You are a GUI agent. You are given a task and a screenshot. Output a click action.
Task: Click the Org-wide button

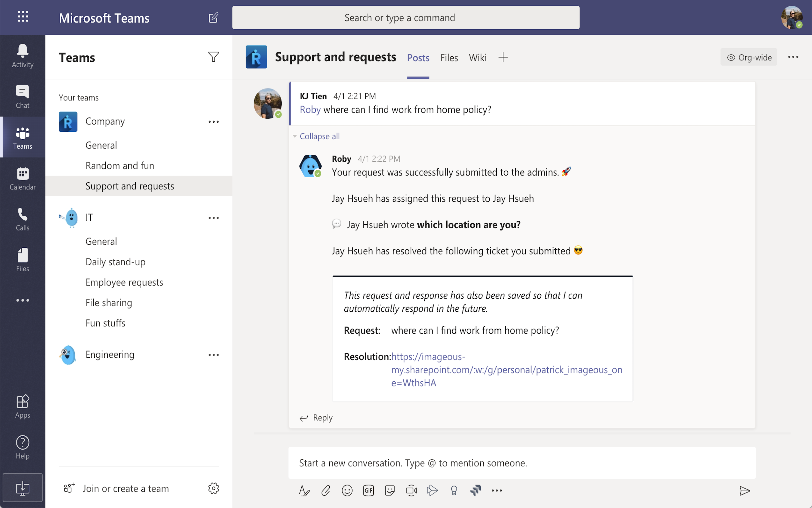(749, 57)
